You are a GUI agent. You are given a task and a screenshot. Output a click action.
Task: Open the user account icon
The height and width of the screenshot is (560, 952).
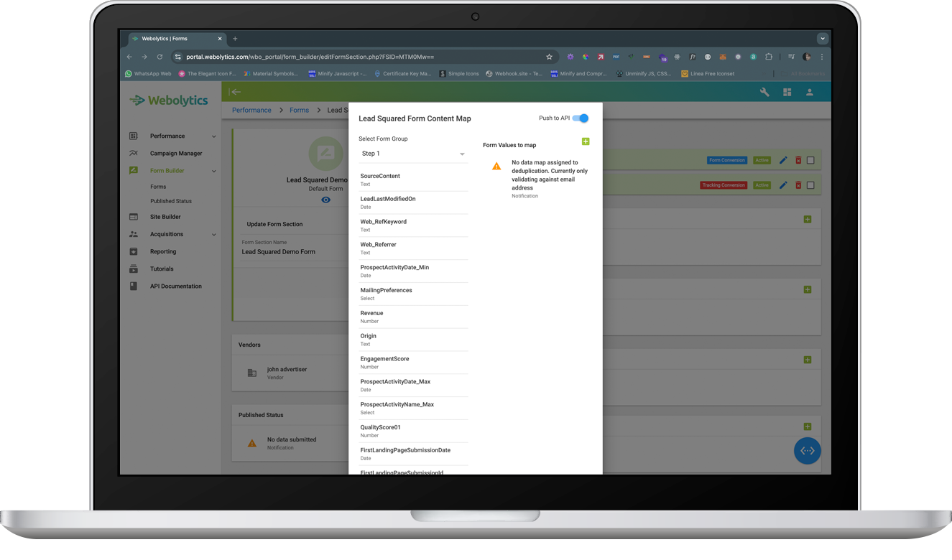click(810, 92)
